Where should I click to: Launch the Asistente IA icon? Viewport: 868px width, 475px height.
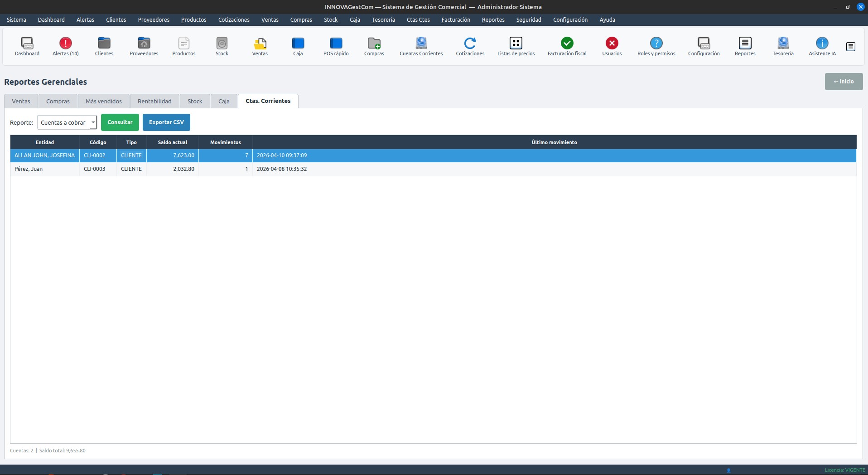click(822, 46)
